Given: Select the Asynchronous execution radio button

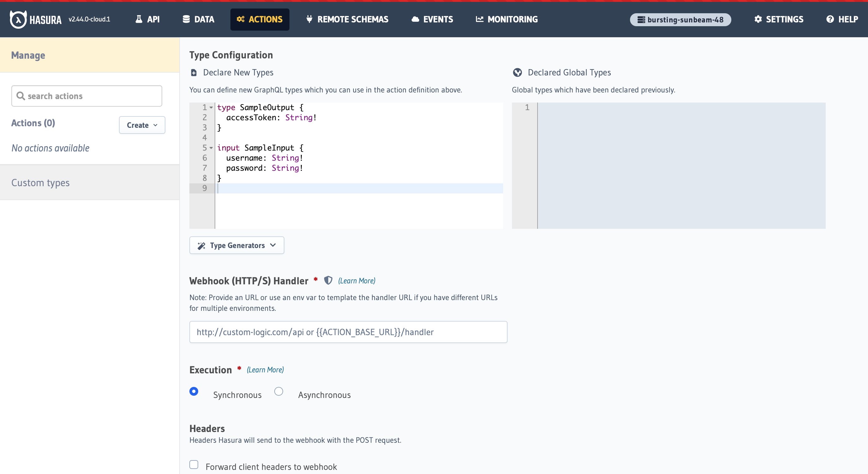Looking at the screenshot, I should pyautogui.click(x=279, y=391).
